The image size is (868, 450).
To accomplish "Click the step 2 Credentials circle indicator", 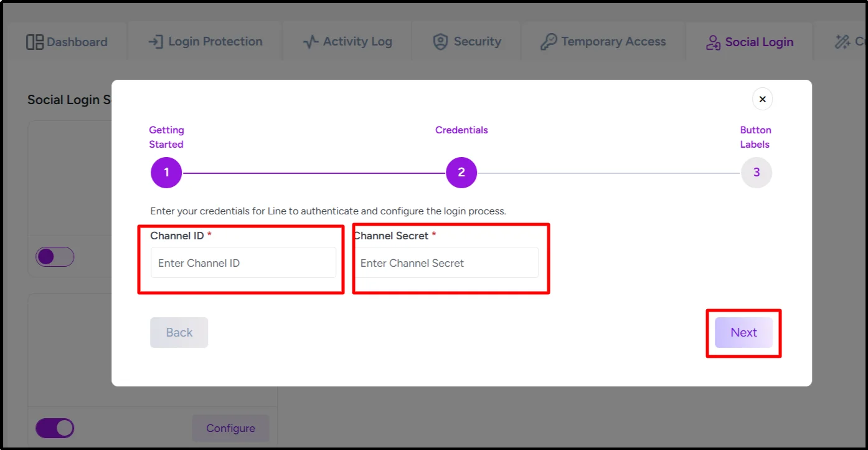I will pos(461,172).
